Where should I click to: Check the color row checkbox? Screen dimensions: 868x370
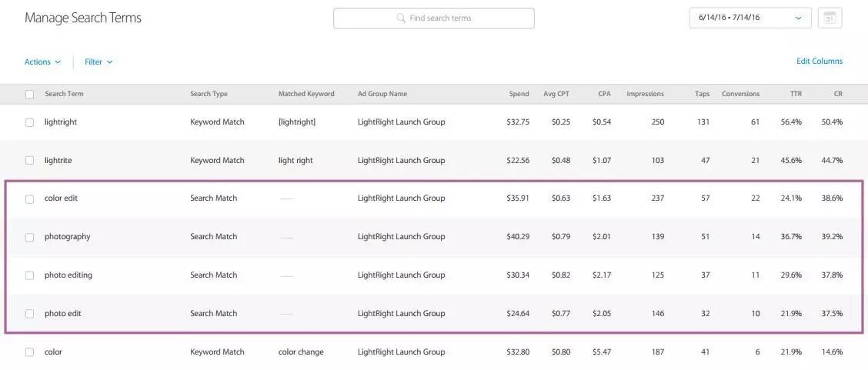30,352
